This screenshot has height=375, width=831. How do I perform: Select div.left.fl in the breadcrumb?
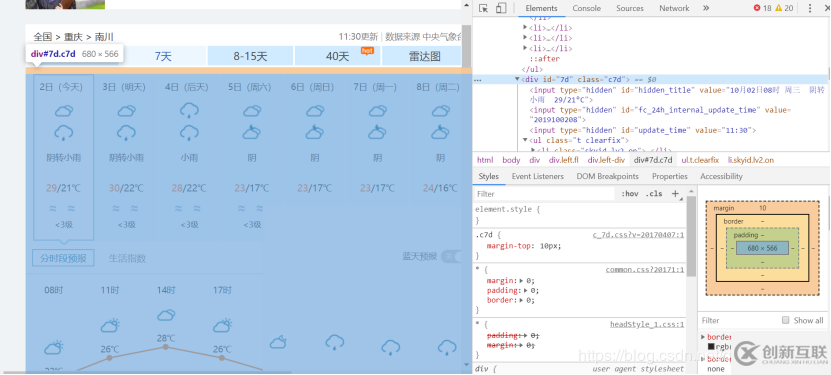(564, 160)
